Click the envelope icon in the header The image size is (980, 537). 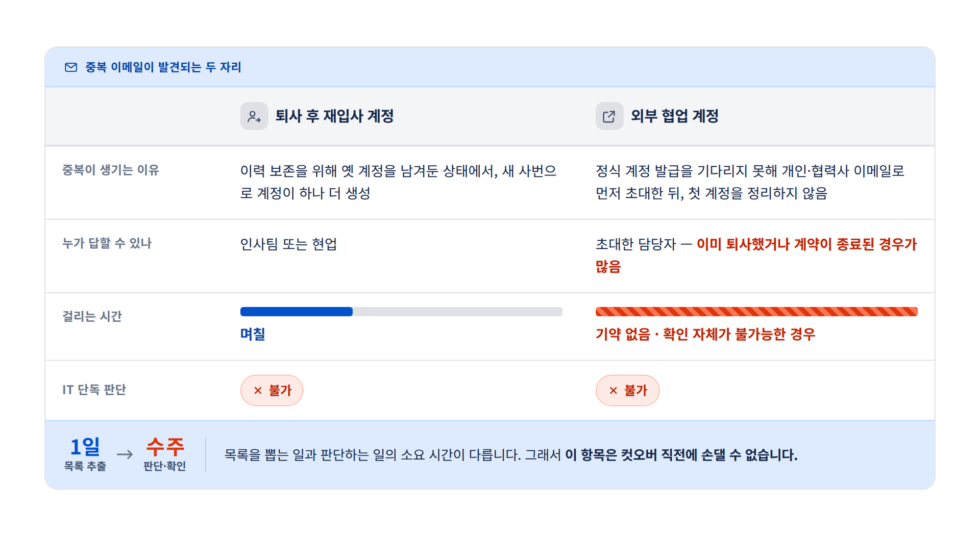point(71,67)
